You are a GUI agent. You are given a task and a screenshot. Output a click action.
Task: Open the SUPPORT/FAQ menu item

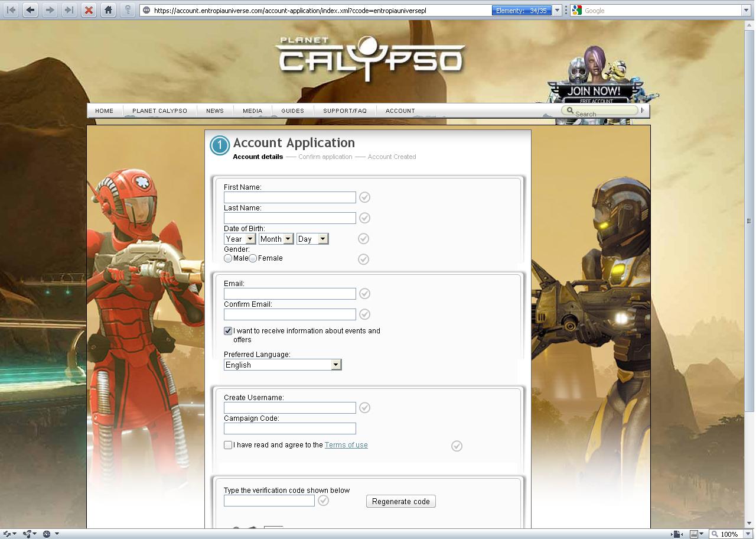[x=344, y=111]
